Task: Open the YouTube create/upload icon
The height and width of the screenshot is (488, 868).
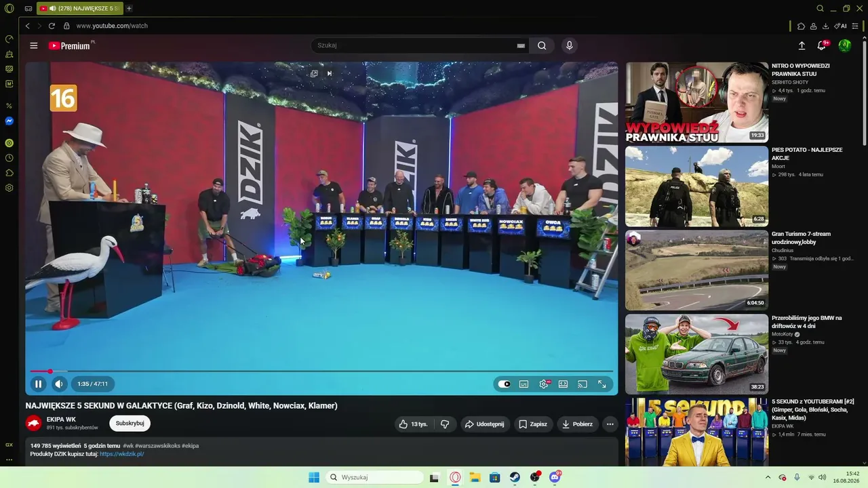Action: point(802,45)
